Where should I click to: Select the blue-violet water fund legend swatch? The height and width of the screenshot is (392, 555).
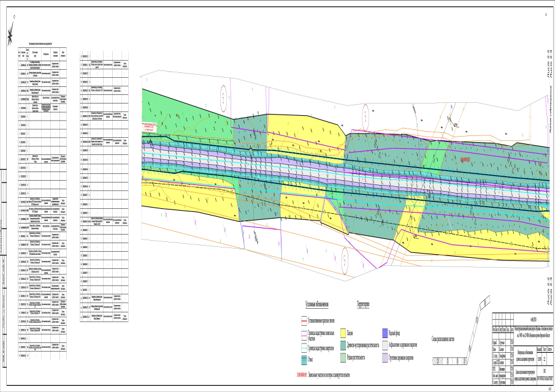tap(385, 331)
